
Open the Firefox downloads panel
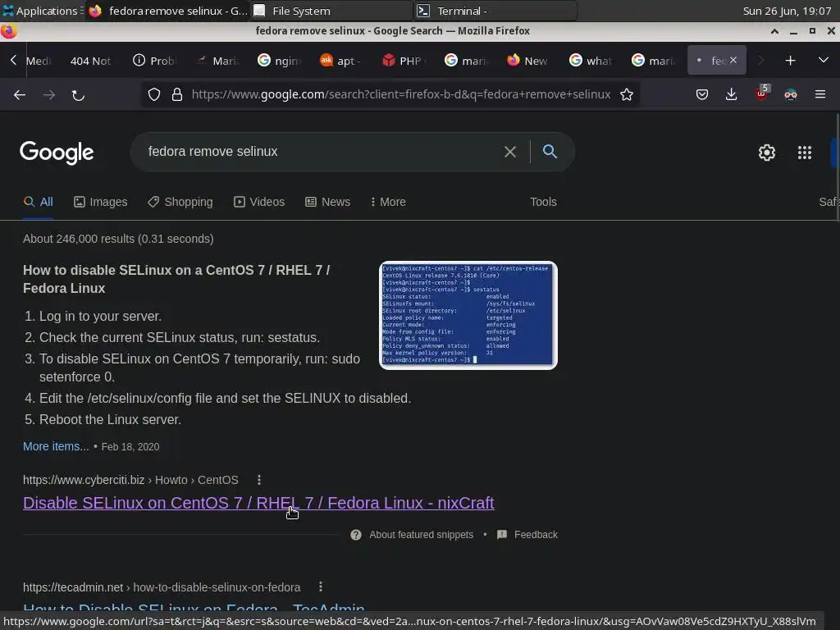pyautogui.click(x=731, y=95)
